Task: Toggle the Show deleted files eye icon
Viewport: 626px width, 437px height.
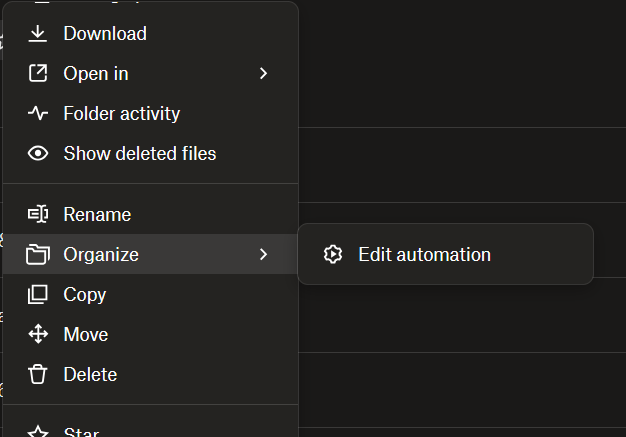Action: (x=38, y=154)
